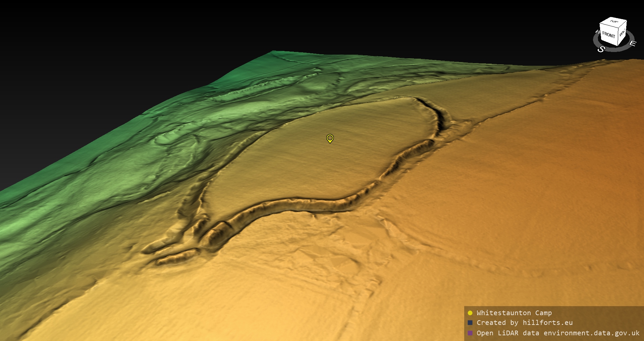Screen dimensions: 644x341
Task: Open the Open LiDAR data environment.data.gov.uk link
Action: tap(558, 333)
